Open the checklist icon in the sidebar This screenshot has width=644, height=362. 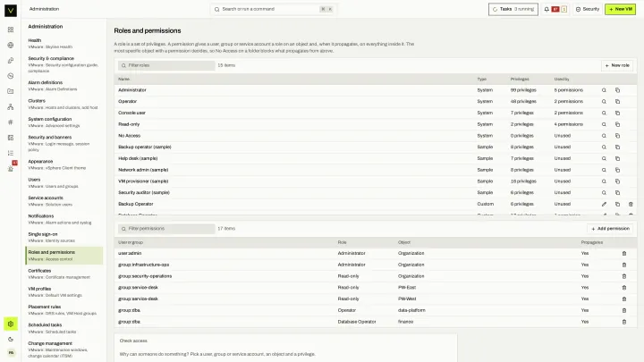pos(11,153)
